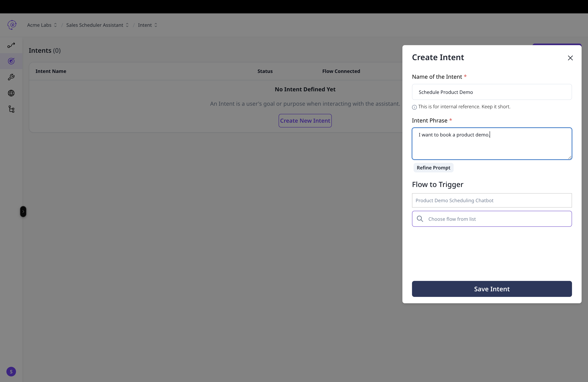Open the Intent breadcrumb dropdown
The height and width of the screenshot is (382, 588).
(x=147, y=25)
